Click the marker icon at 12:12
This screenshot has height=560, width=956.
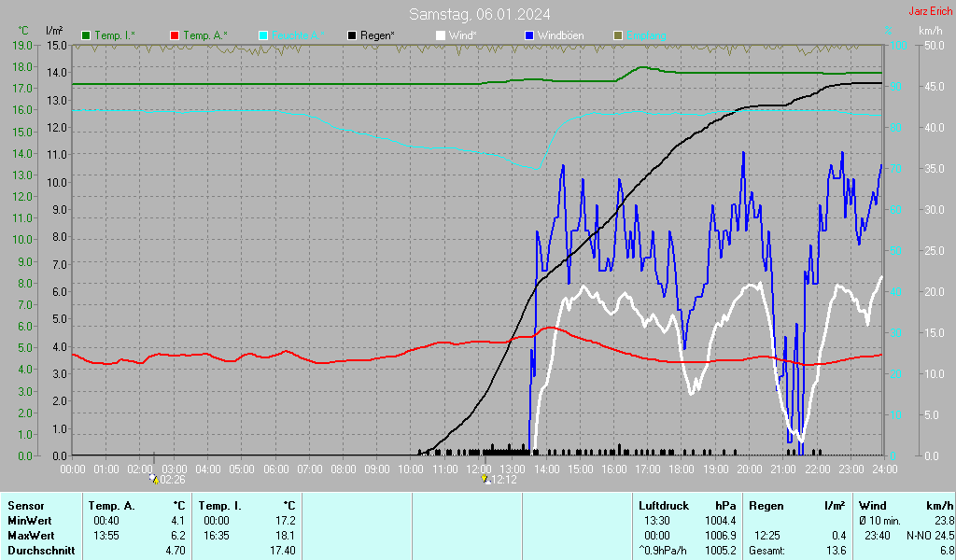coord(485,479)
